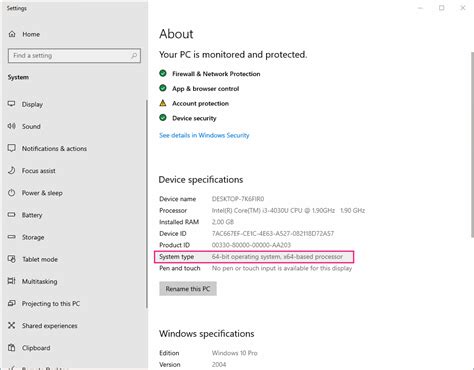Click the Home icon in sidebar
The width and height of the screenshot is (474, 370).
pos(12,34)
